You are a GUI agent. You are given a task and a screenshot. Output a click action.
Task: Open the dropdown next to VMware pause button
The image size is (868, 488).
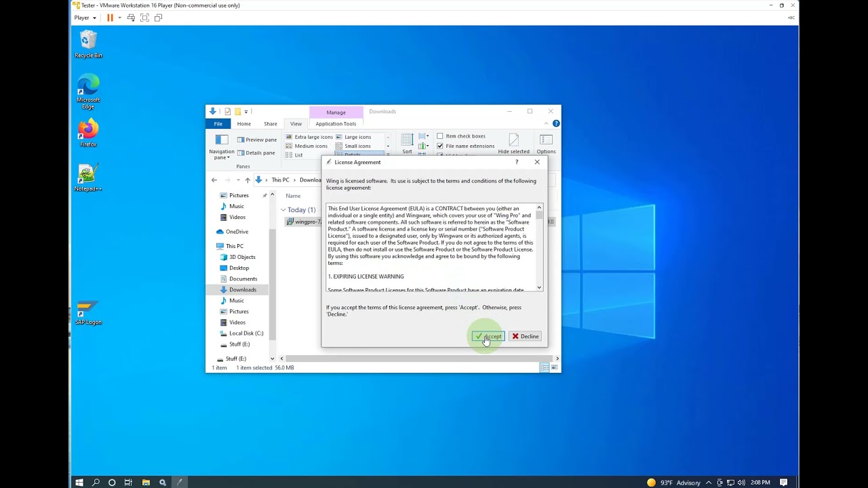pos(119,18)
